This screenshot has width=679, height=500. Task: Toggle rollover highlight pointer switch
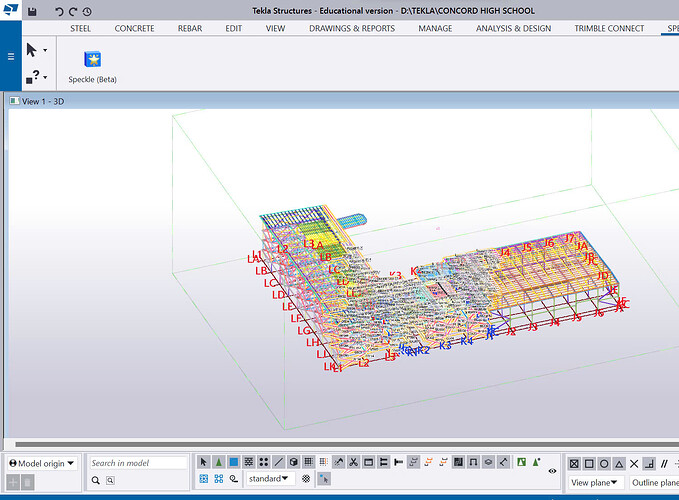click(324, 478)
